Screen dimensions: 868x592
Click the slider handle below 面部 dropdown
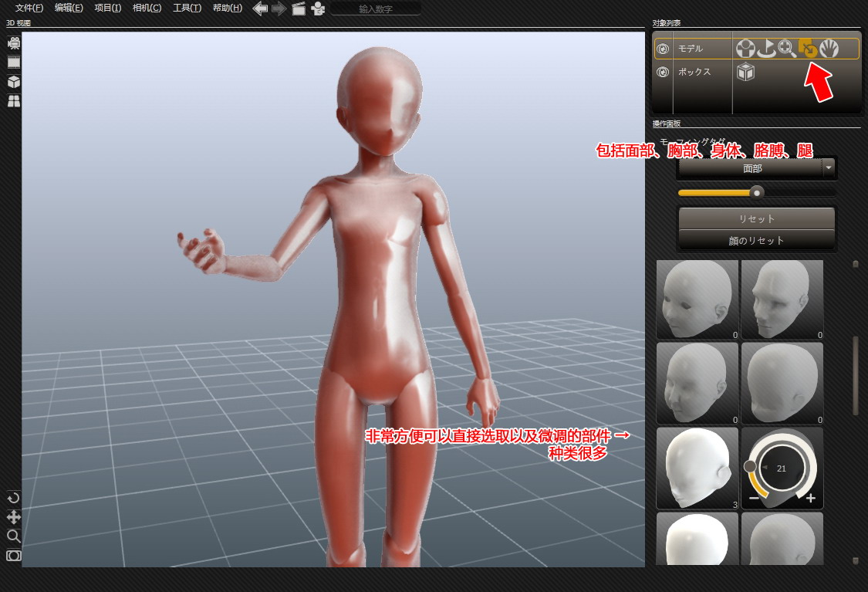click(x=757, y=192)
